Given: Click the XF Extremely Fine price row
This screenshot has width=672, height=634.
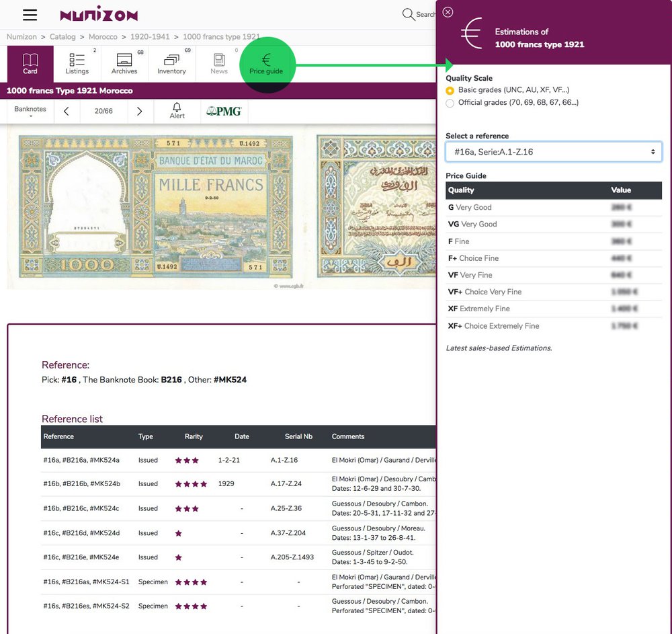Looking at the screenshot, I should 554,309.
